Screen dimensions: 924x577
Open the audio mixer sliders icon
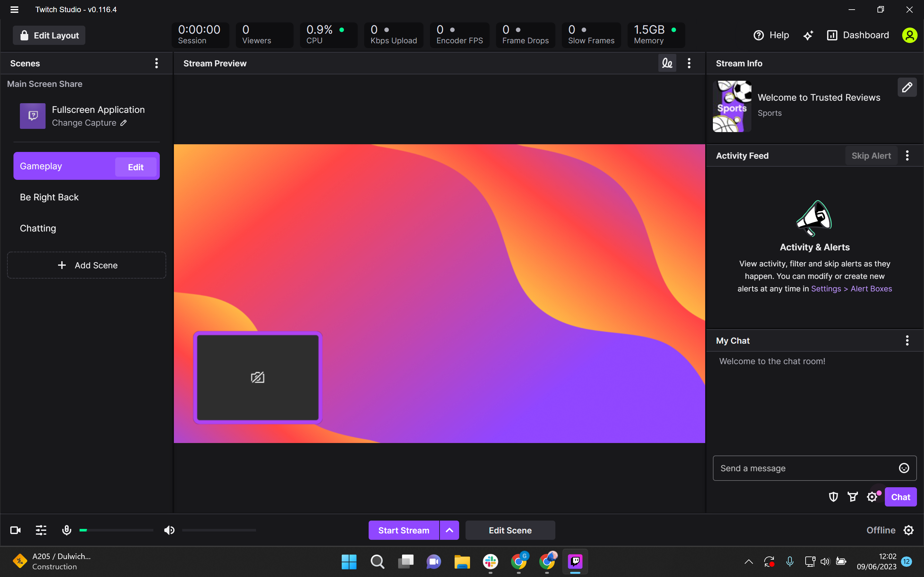(41, 530)
